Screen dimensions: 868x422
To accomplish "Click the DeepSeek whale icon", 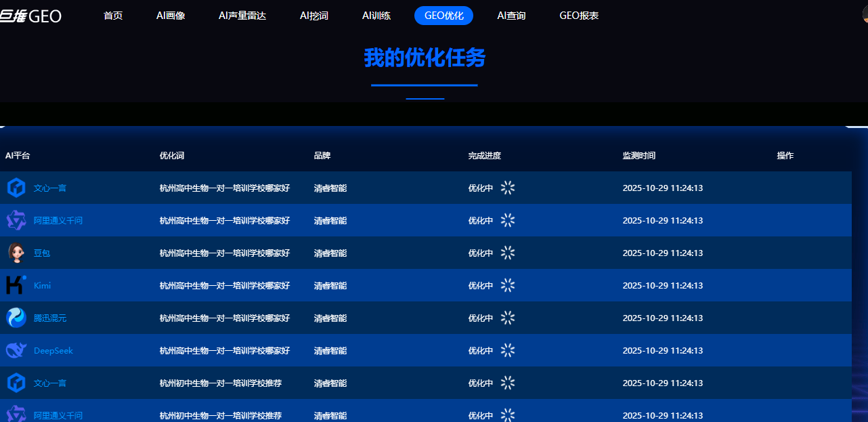I will tap(16, 350).
